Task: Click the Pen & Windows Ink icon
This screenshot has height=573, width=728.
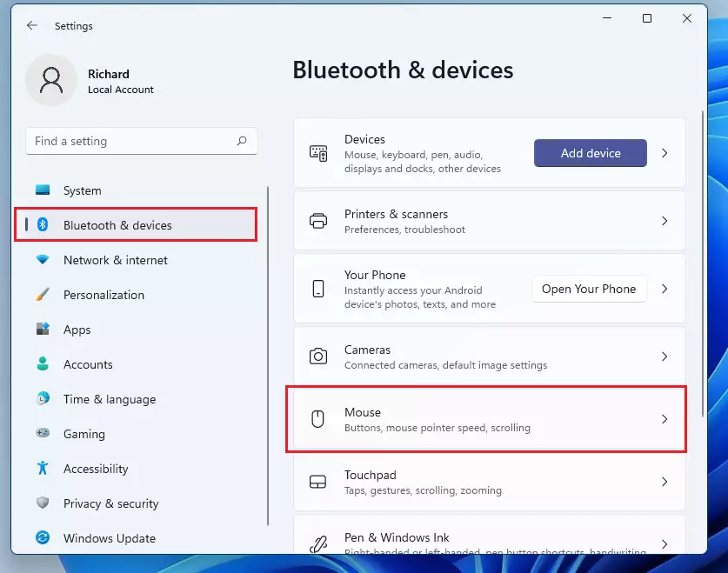Action: tap(318, 544)
